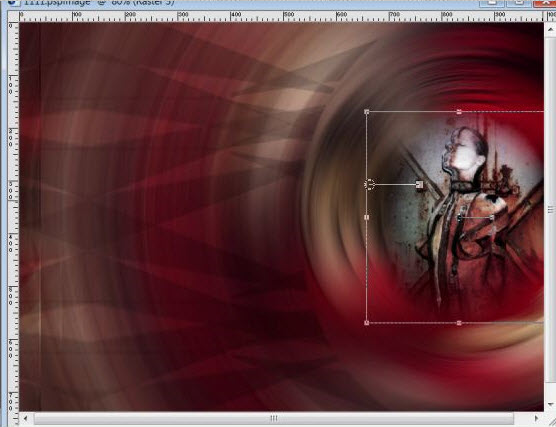This screenshot has width=556, height=427.
Task: Select the bottom-left corner handle of the bounding box
Action: (367, 323)
